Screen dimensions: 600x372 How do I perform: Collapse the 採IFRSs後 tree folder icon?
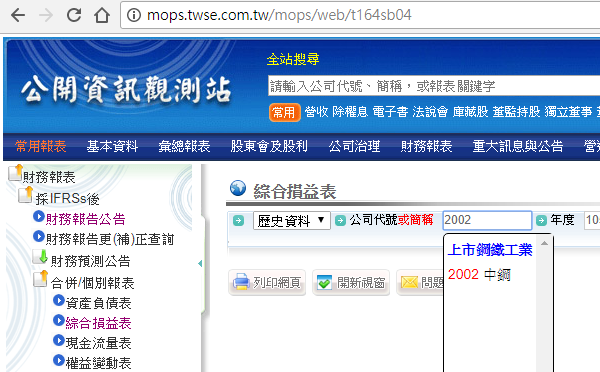tap(26, 195)
